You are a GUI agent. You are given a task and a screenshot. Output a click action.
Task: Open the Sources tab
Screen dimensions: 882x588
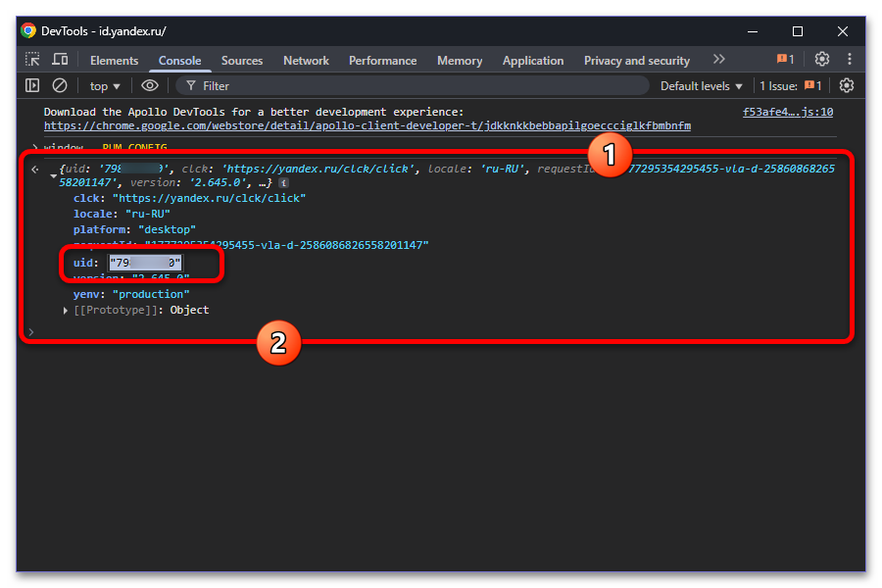(x=242, y=61)
